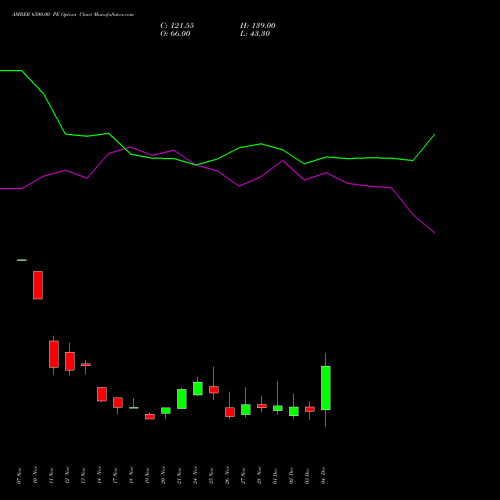Select the 27 Nov date label

(243, 476)
